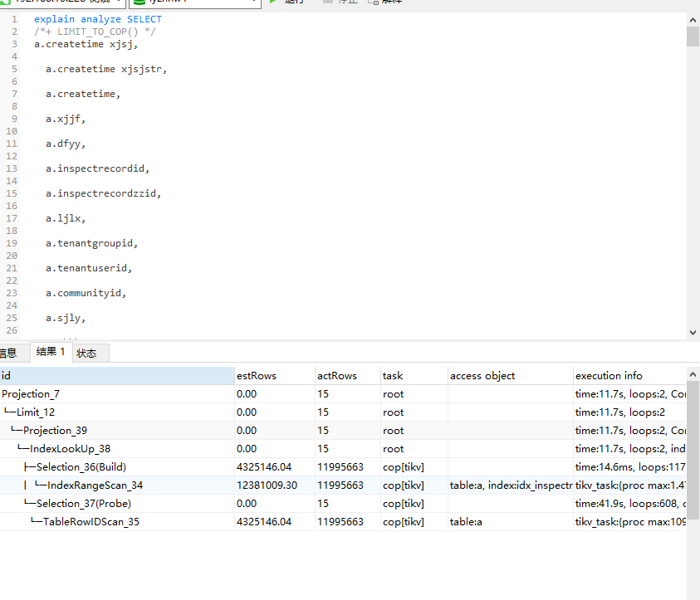The image size is (700, 600).
Task: Select the 结果 1 tab
Action: click(x=51, y=352)
